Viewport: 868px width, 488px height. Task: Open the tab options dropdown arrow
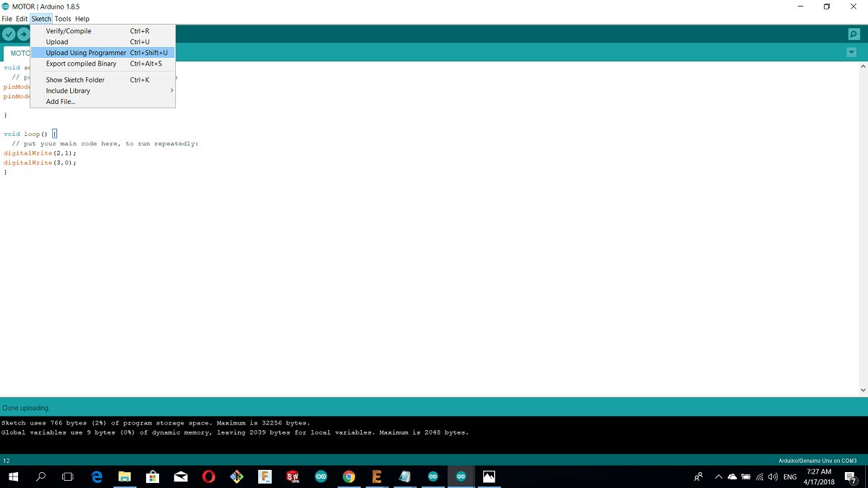tap(851, 52)
